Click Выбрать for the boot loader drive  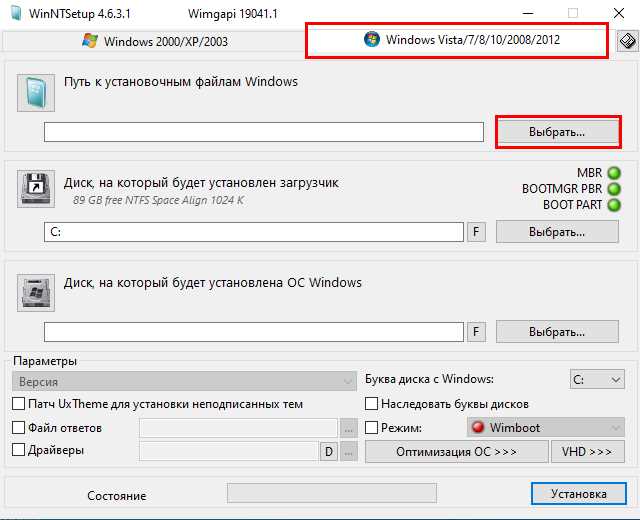[558, 232]
